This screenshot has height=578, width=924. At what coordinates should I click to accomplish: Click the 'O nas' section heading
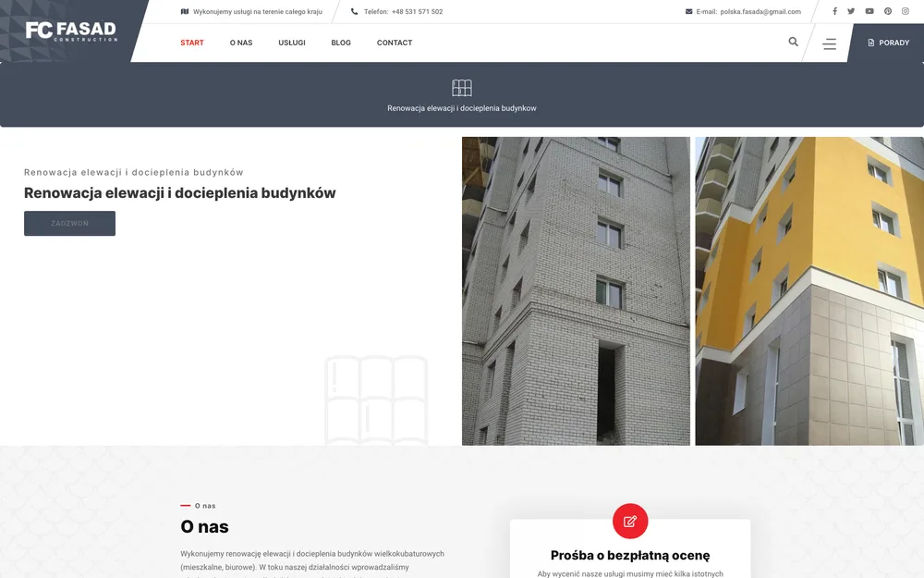[204, 526]
